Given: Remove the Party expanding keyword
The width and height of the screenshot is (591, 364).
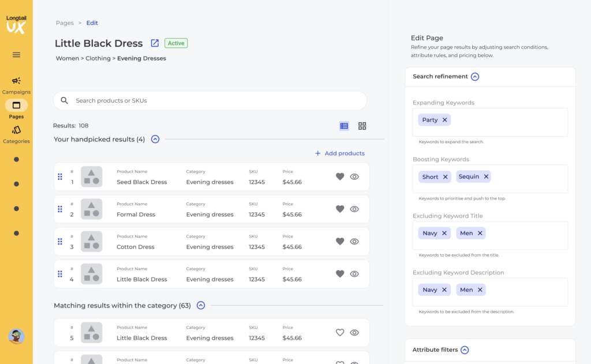Looking at the screenshot, I should (x=444, y=120).
